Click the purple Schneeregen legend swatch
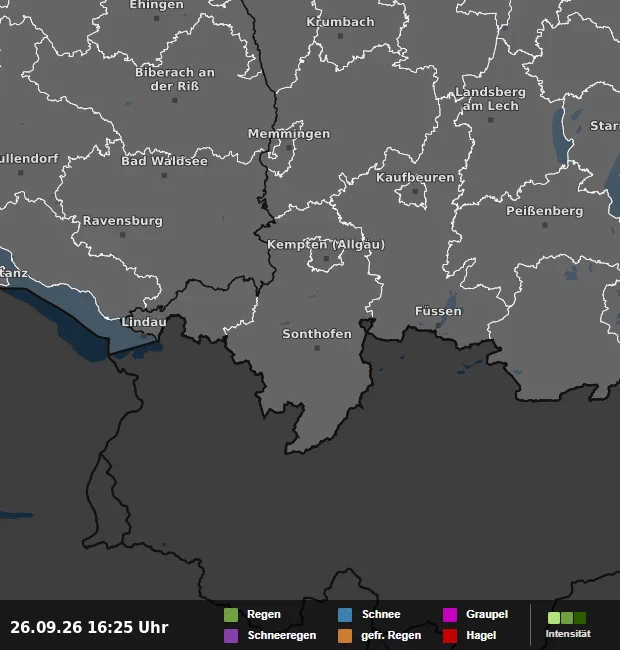Image resolution: width=620 pixels, height=650 pixels. [231, 636]
